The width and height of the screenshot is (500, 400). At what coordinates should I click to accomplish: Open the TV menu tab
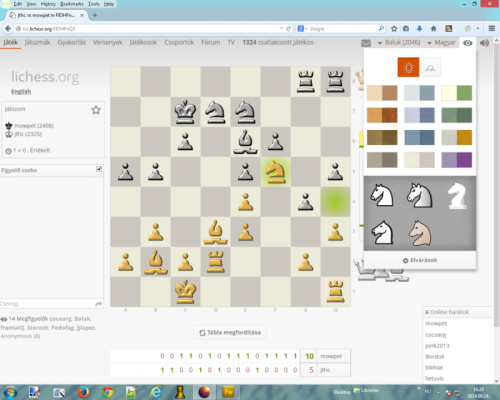click(x=231, y=42)
